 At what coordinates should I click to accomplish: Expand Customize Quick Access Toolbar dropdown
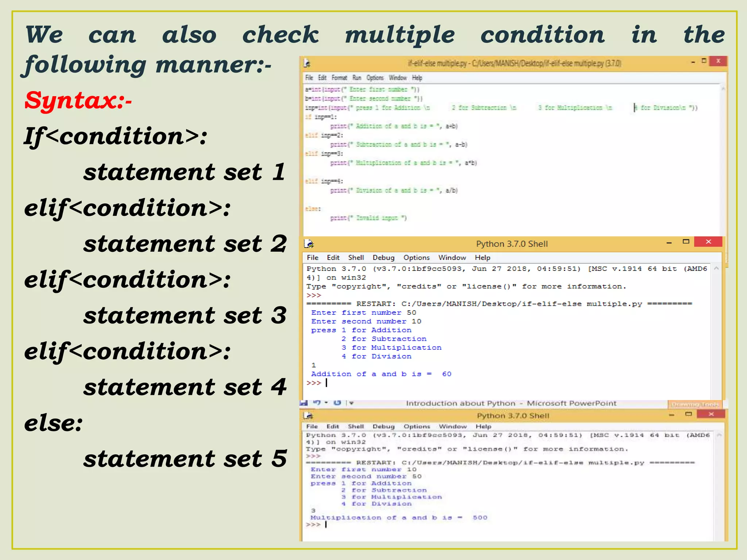pos(352,403)
